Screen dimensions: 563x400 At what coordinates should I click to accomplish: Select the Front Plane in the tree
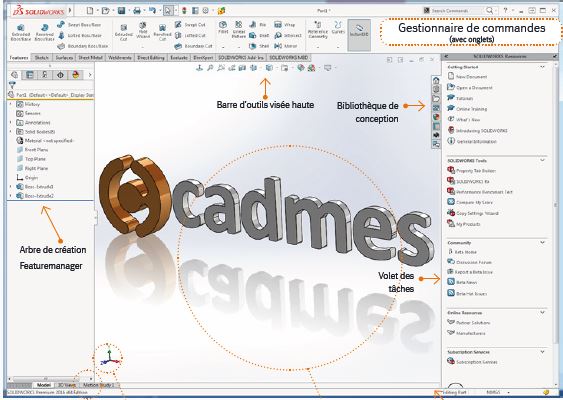[32, 150]
